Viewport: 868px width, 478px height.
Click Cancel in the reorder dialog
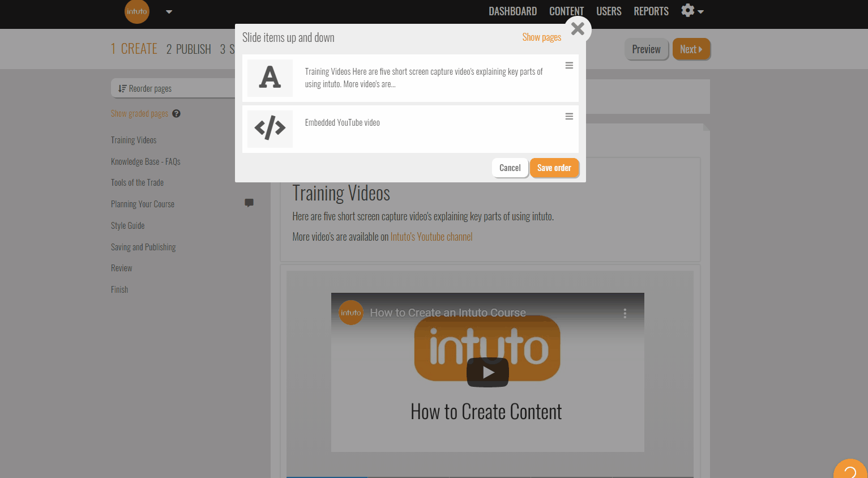(x=510, y=168)
